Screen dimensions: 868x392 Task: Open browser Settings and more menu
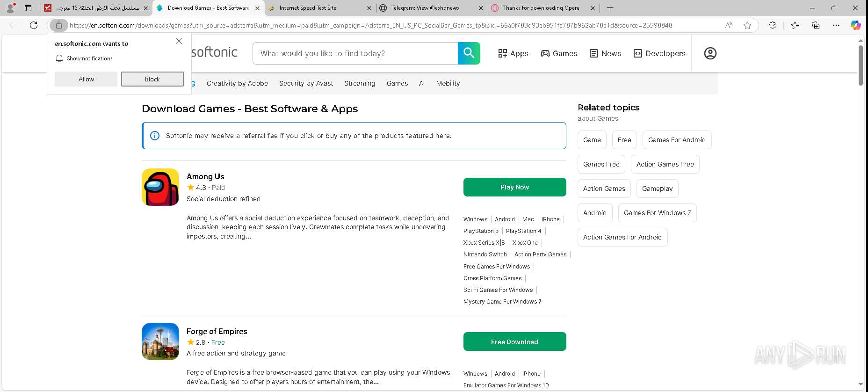(836, 25)
